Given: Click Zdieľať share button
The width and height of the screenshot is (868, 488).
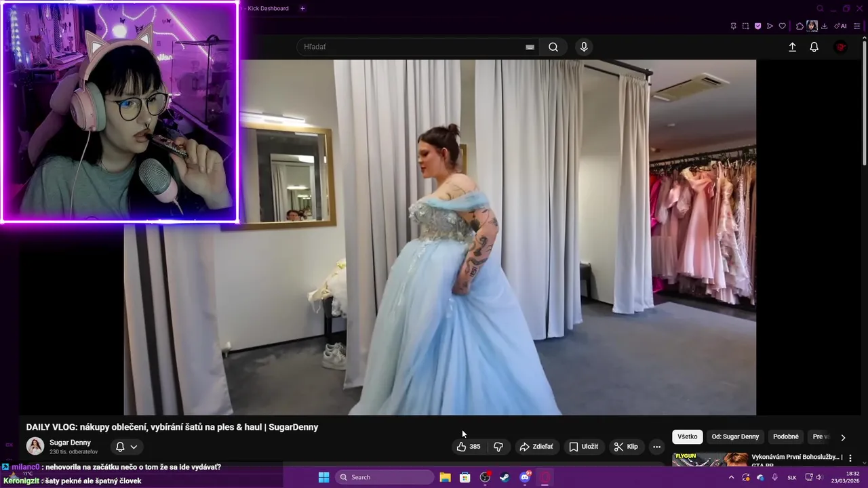Looking at the screenshot, I should [x=536, y=447].
